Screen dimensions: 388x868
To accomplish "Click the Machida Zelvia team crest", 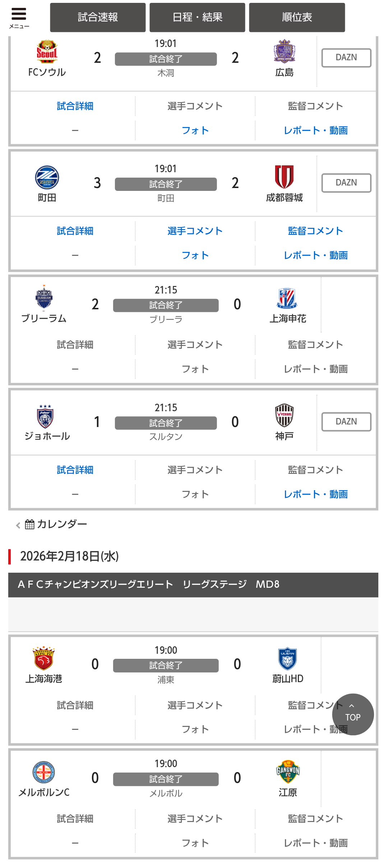I will tap(47, 177).
